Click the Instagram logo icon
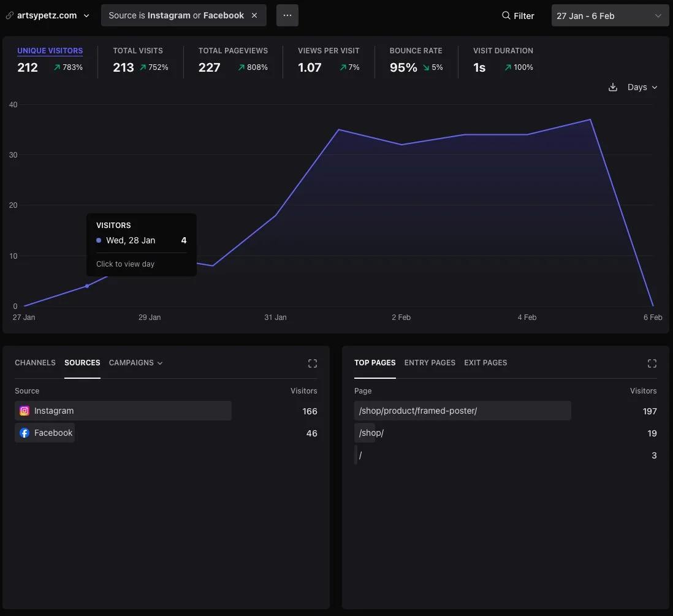Viewport: 673px width, 616px height. 25,411
